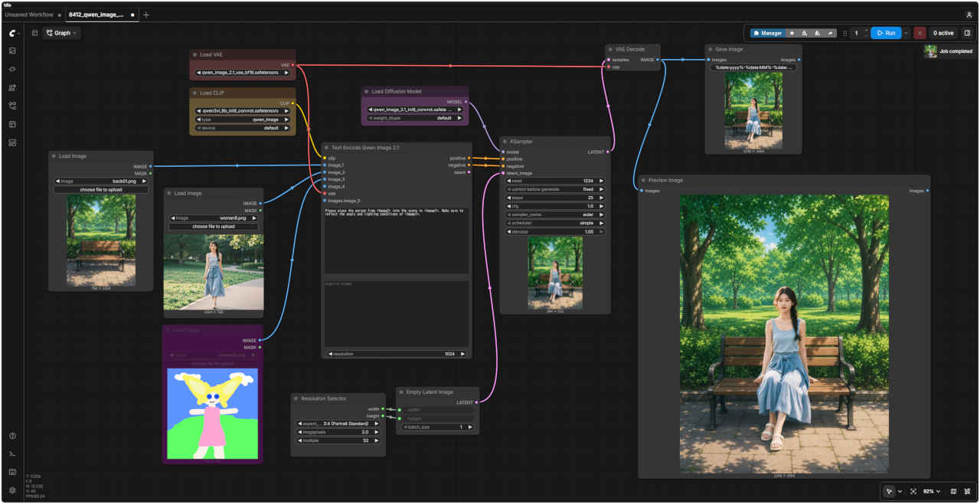Click the positive prompt text area
Viewport: 980px width, 504px height.
397,240
